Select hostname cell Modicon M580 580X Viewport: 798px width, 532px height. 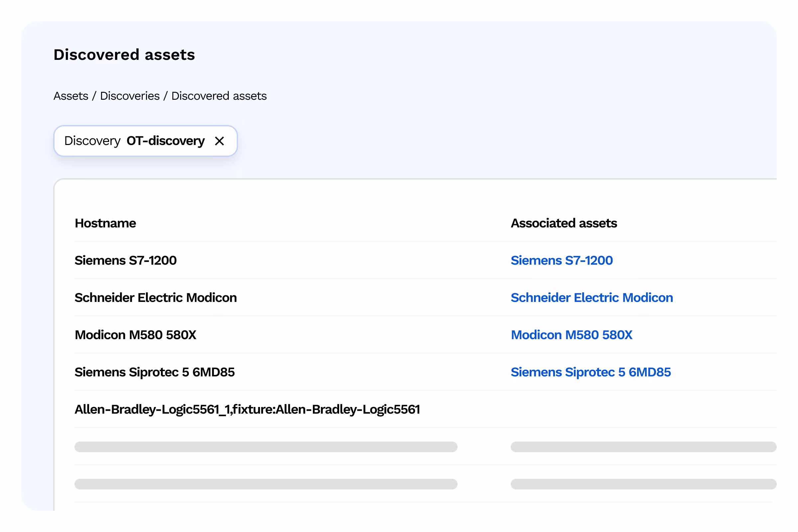tap(135, 335)
